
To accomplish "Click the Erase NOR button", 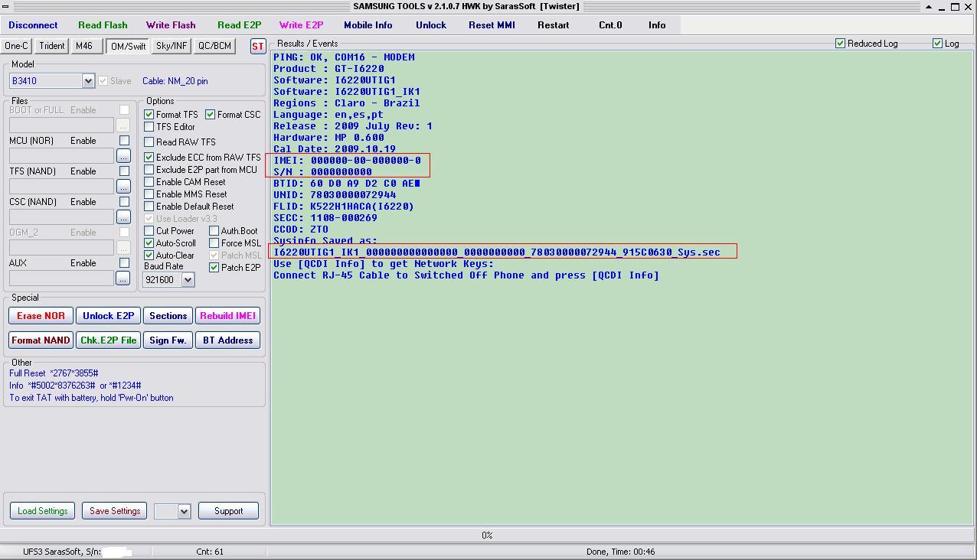I will pyautogui.click(x=41, y=316).
